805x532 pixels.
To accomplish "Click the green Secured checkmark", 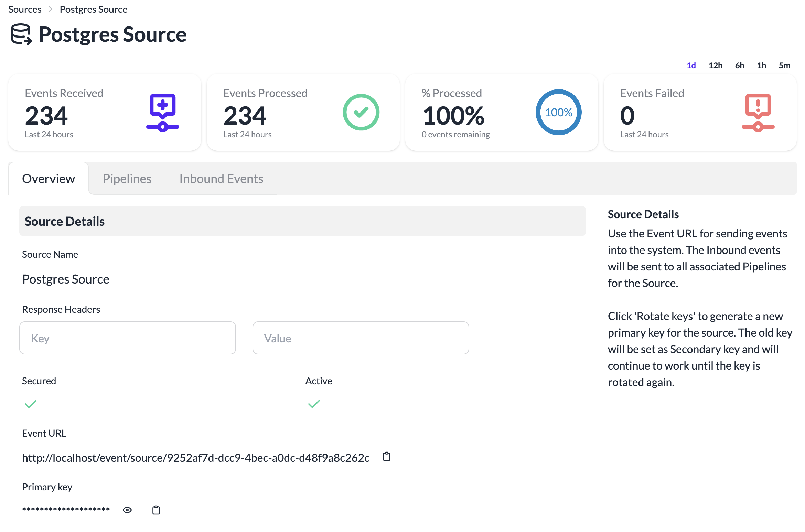I will (31, 404).
